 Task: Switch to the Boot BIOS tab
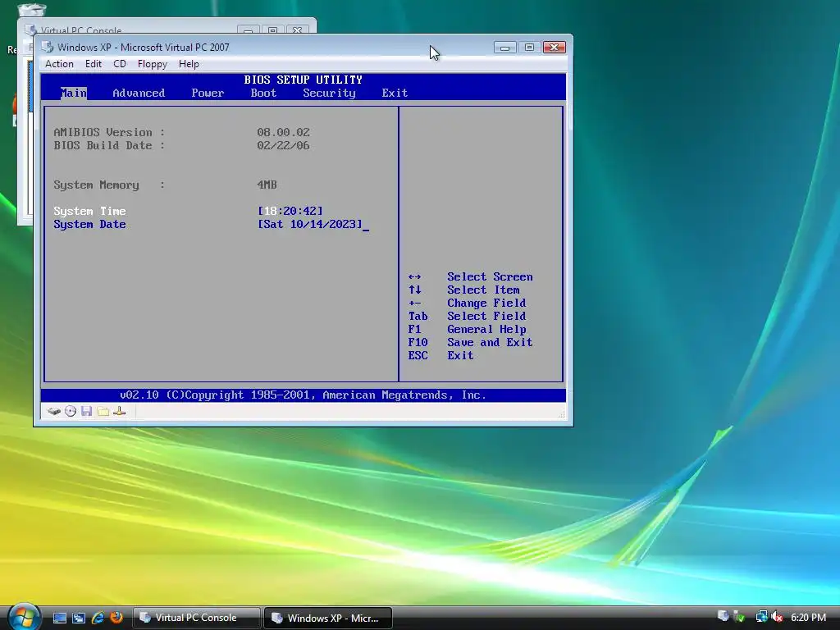[263, 94]
